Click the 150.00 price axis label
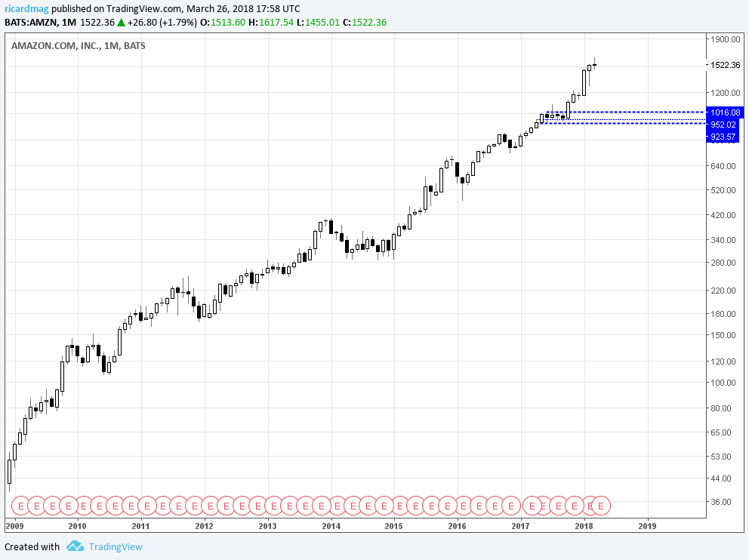This screenshot has width=749, height=560. pyautogui.click(x=723, y=335)
